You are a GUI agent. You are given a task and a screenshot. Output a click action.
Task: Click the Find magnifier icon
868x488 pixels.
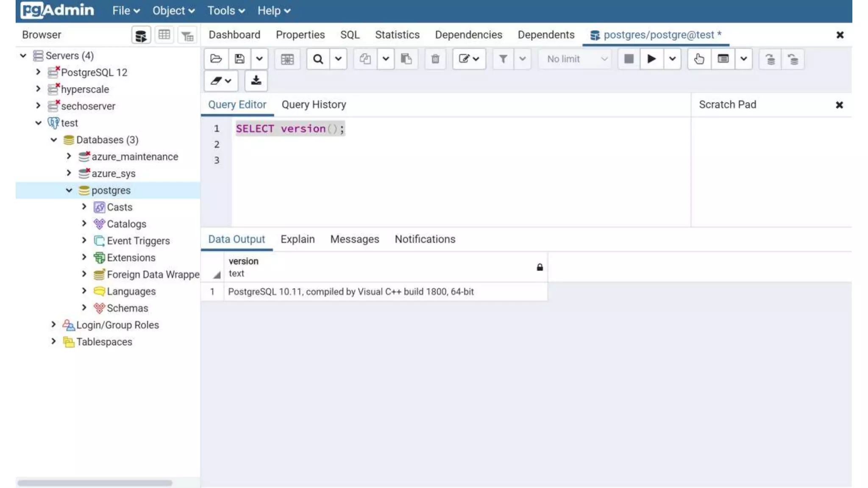318,59
